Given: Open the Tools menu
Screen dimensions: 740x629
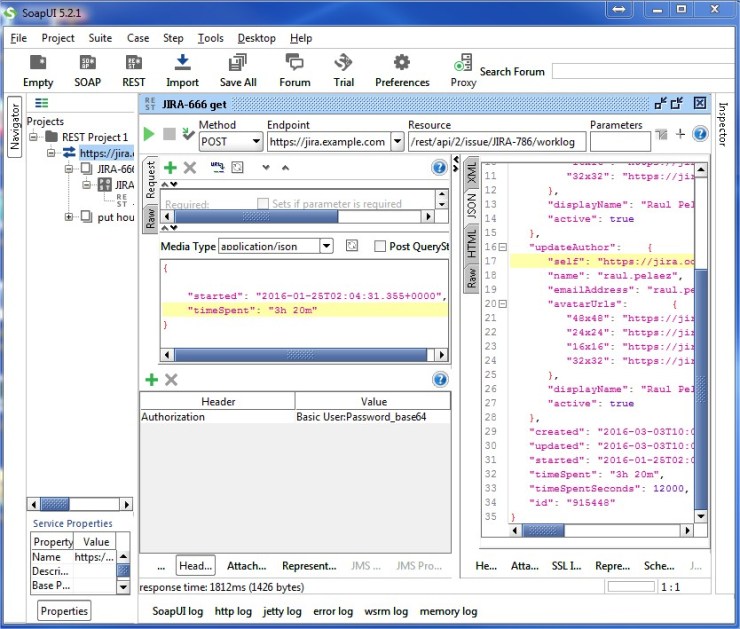Looking at the screenshot, I should 210,38.
